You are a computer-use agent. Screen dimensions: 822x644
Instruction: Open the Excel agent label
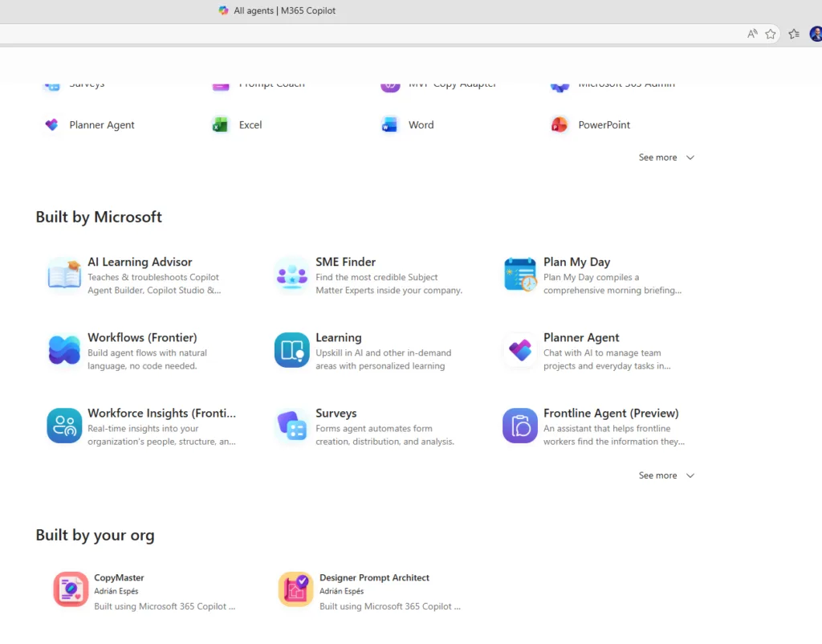pos(250,124)
